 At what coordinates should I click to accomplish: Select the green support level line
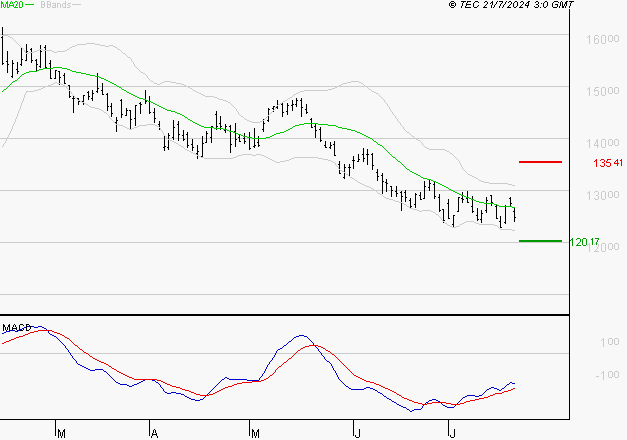coord(540,241)
